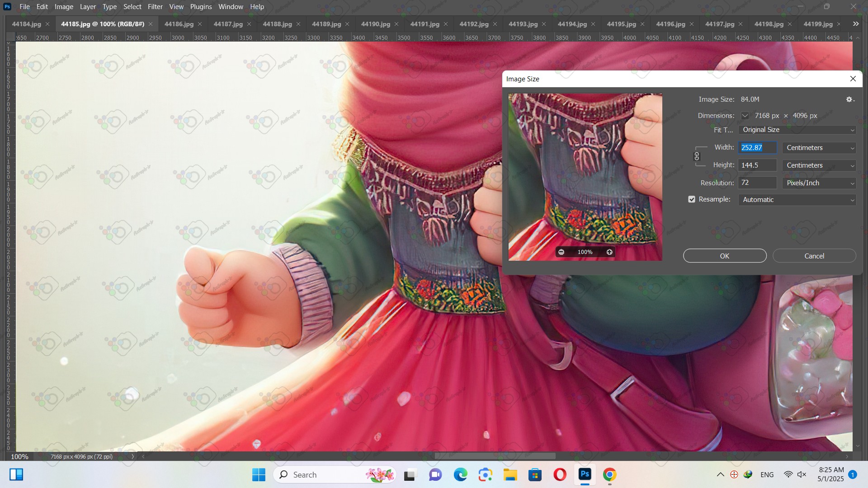Open the Help menu
Viewport: 868px width, 488px height.
[x=257, y=7]
